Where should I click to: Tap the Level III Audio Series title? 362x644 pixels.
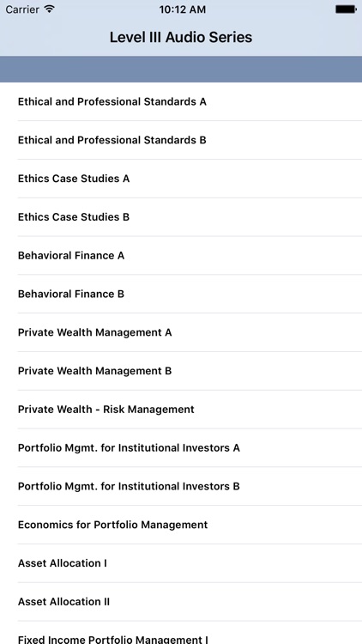(181, 38)
